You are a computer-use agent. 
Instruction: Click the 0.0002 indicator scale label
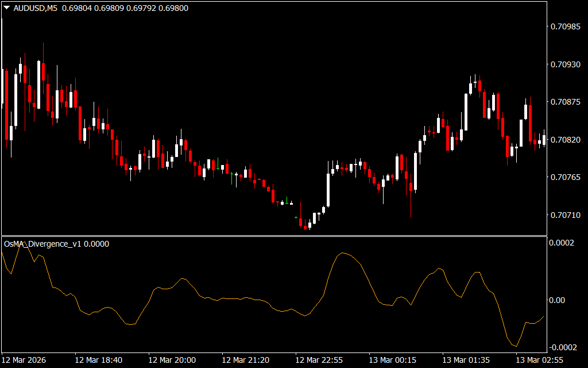click(x=562, y=243)
